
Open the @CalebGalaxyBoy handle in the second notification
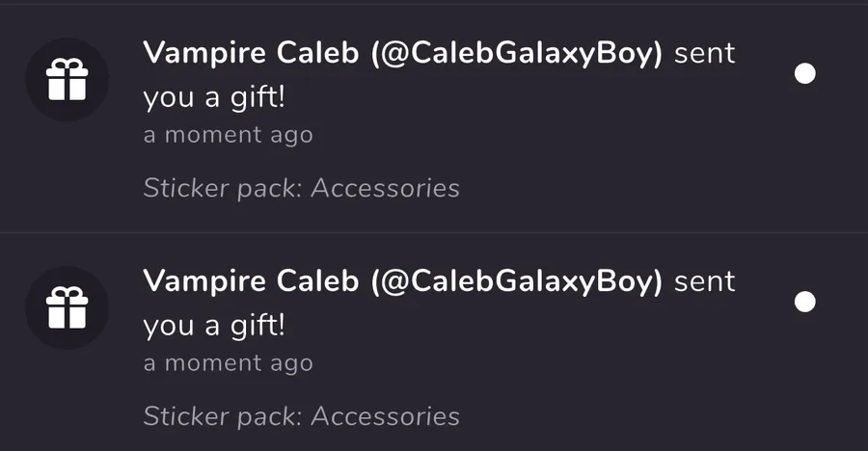pyautogui.click(x=517, y=282)
